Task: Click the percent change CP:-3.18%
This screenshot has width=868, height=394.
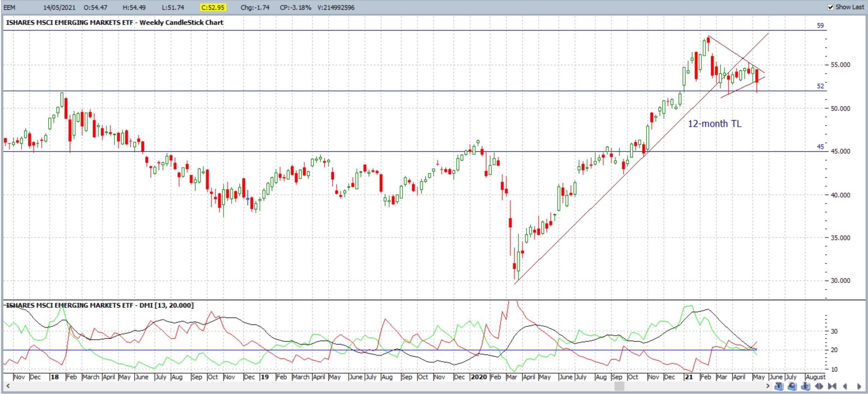Action: 295,7
